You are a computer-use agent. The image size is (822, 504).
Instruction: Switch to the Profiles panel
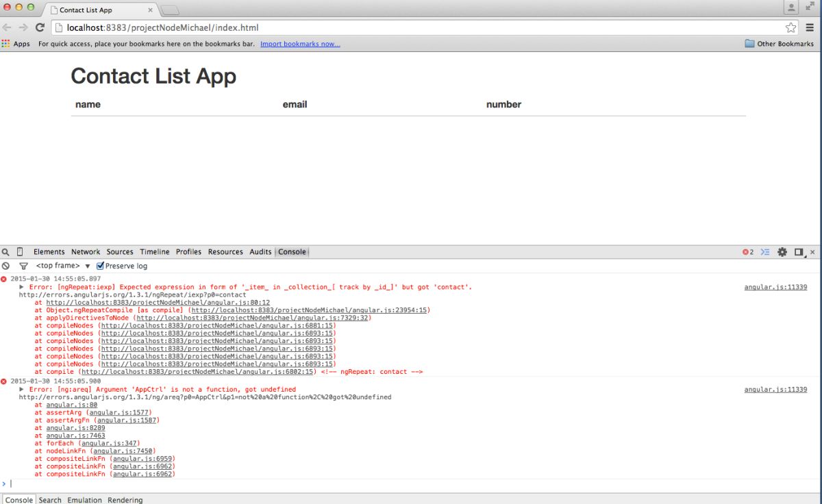point(188,252)
